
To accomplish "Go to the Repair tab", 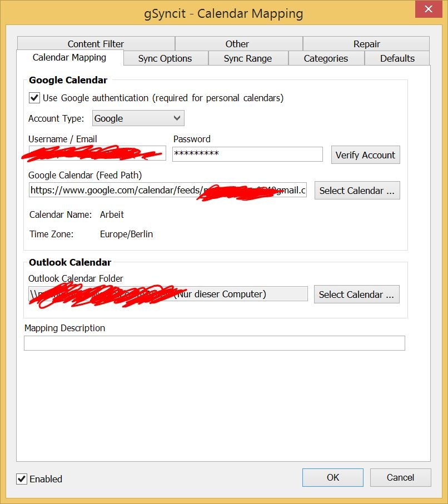I will [x=366, y=44].
